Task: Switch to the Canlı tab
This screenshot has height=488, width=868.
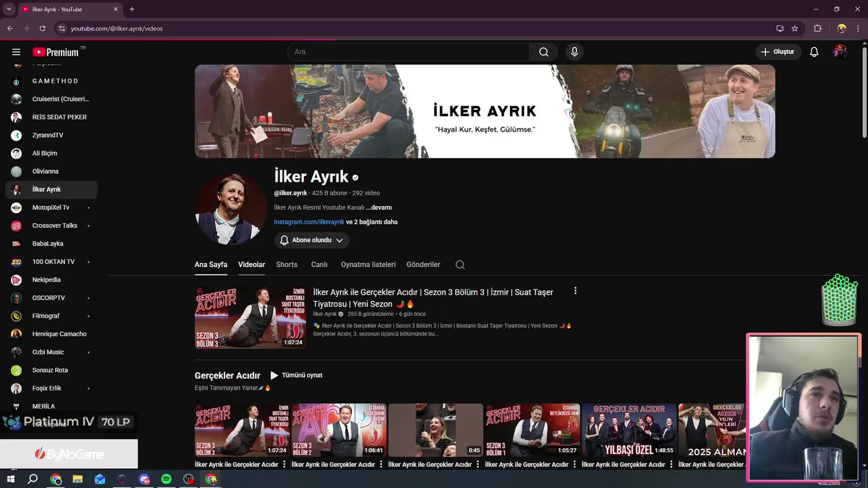Action: click(x=319, y=264)
